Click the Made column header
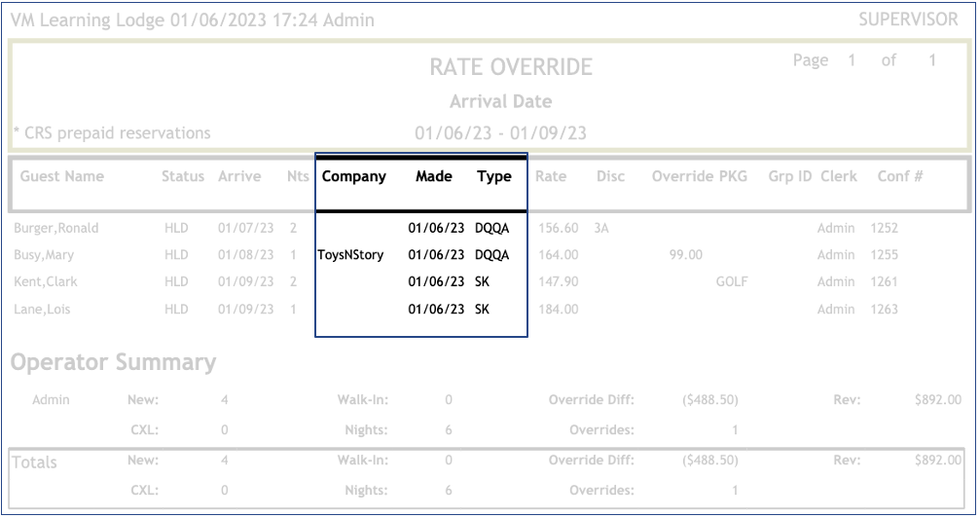 (433, 176)
